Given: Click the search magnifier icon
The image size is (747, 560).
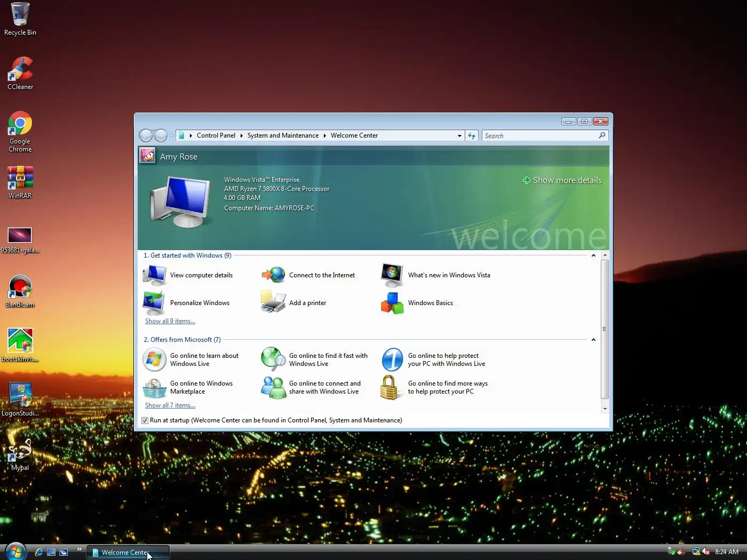Looking at the screenshot, I should [602, 135].
